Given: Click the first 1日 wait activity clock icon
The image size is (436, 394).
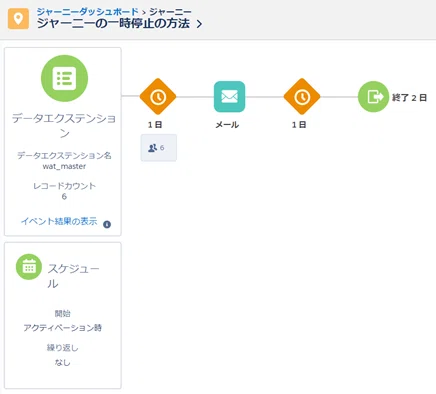Looking at the screenshot, I should tap(158, 97).
